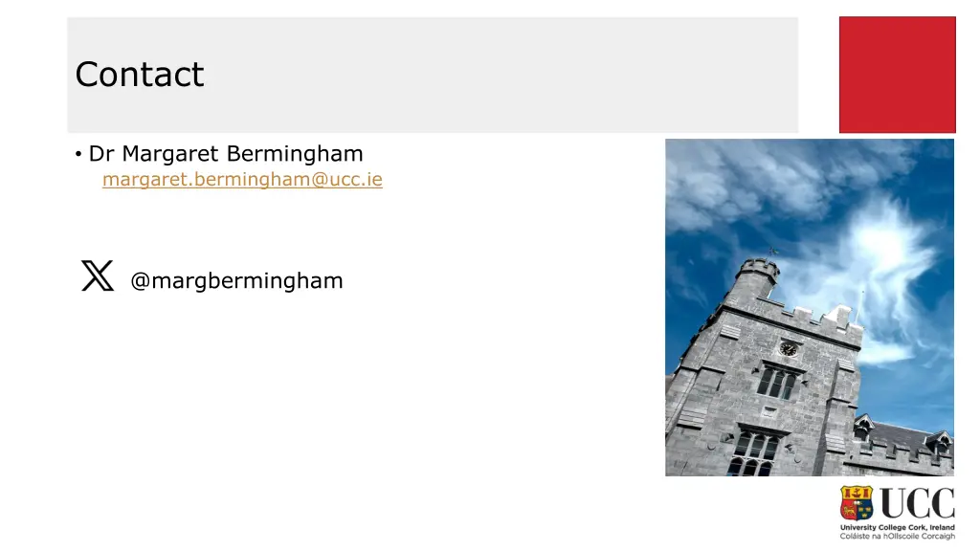Open the margaret.bermingham@ucc.ie email link
The image size is (980, 551).
pyautogui.click(x=242, y=179)
